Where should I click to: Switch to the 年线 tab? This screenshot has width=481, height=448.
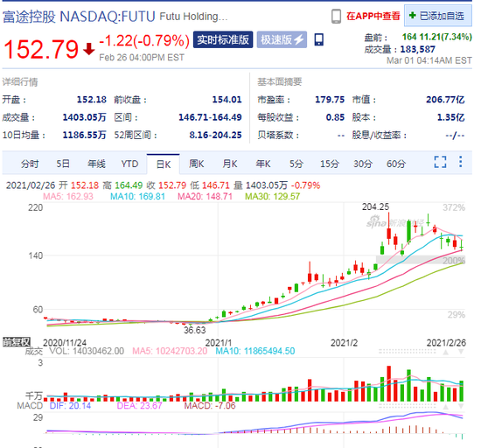(x=96, y=164)
